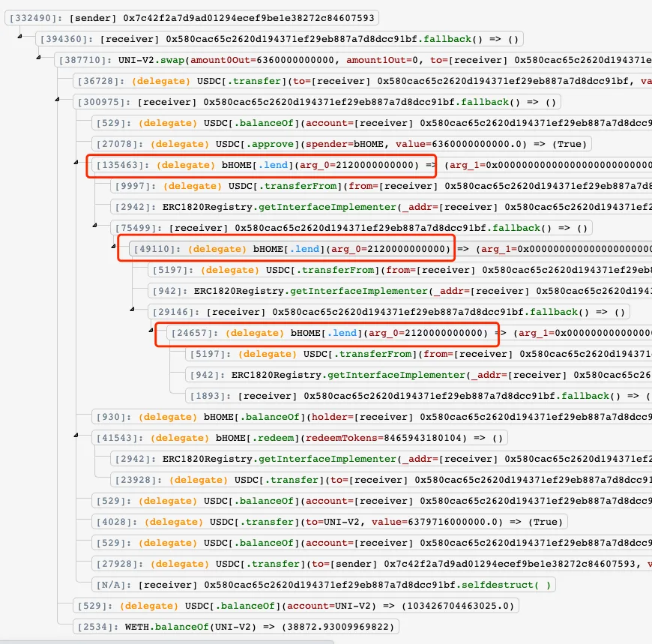Collapse the [24657] bHOME lend call
The width and height of the screenshot is (652, 644).
click(151, 331)
